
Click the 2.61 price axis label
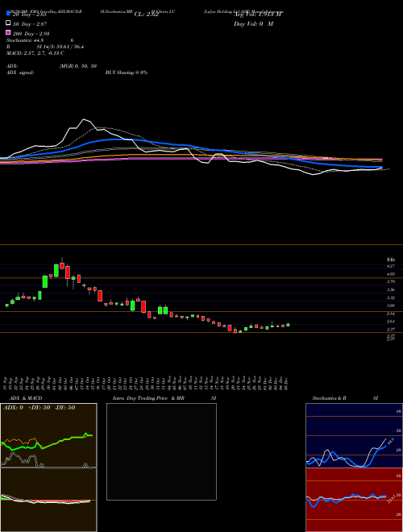click(x=391, y=322)
